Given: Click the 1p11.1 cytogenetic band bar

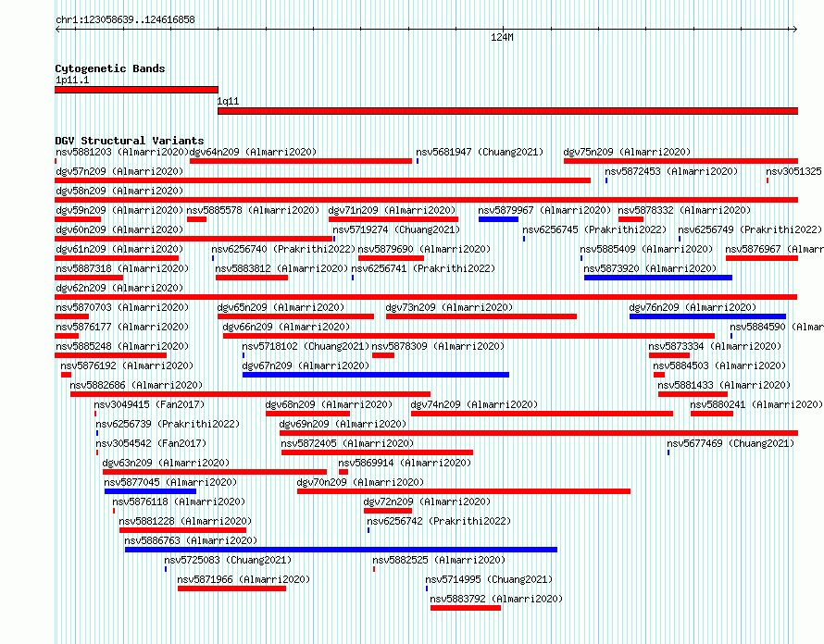Looking at the screenshot, I should (x=136, y=90).
